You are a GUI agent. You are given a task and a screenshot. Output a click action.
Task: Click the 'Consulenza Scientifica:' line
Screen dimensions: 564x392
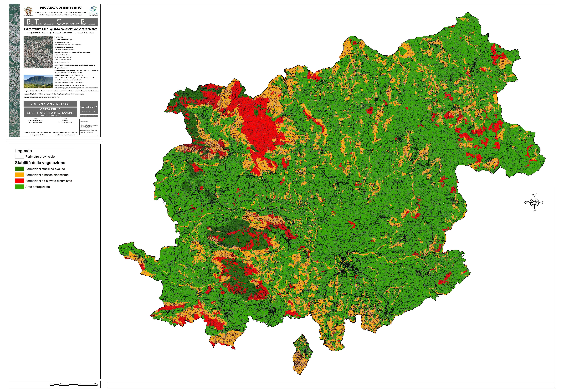41,97
